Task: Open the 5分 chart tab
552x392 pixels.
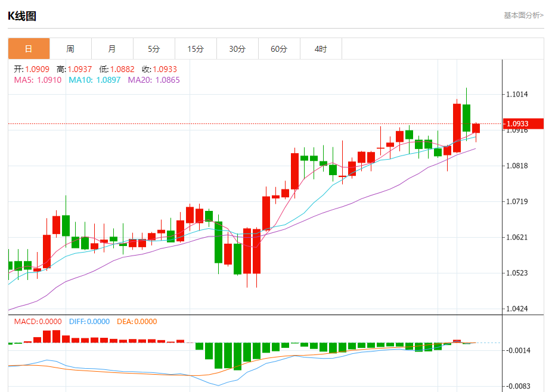Action: point(154,49)
